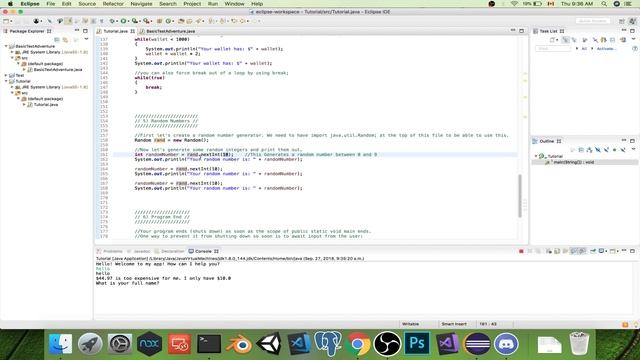Open Google Chrome from the Dock
This screenshot has height=360, width=640.
358,344
